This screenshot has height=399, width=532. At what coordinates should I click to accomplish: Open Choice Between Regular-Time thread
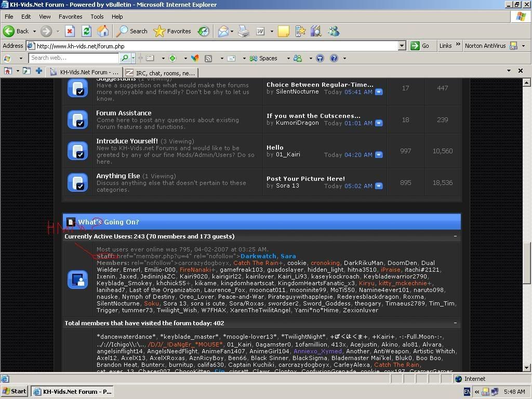pos(320,85)
